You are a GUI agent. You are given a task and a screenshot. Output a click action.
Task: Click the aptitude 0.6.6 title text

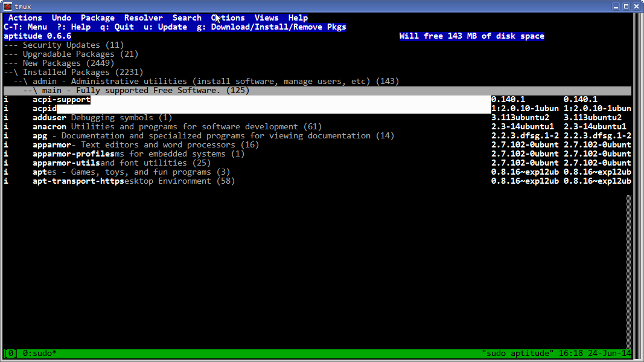[x=37, y=36]
